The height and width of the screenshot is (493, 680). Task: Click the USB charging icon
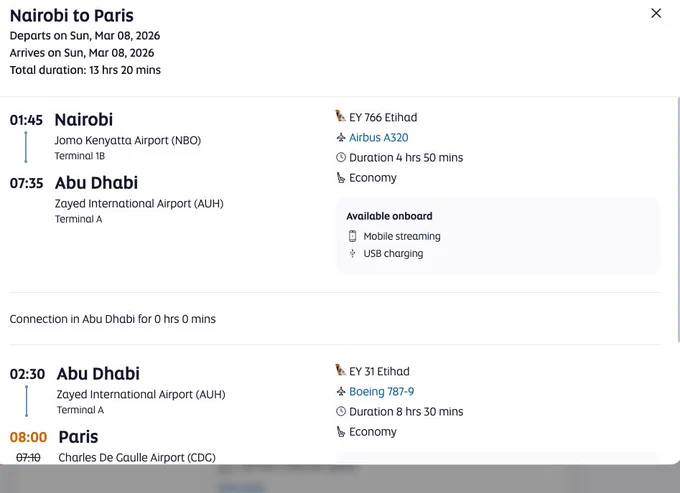[353, 254]
